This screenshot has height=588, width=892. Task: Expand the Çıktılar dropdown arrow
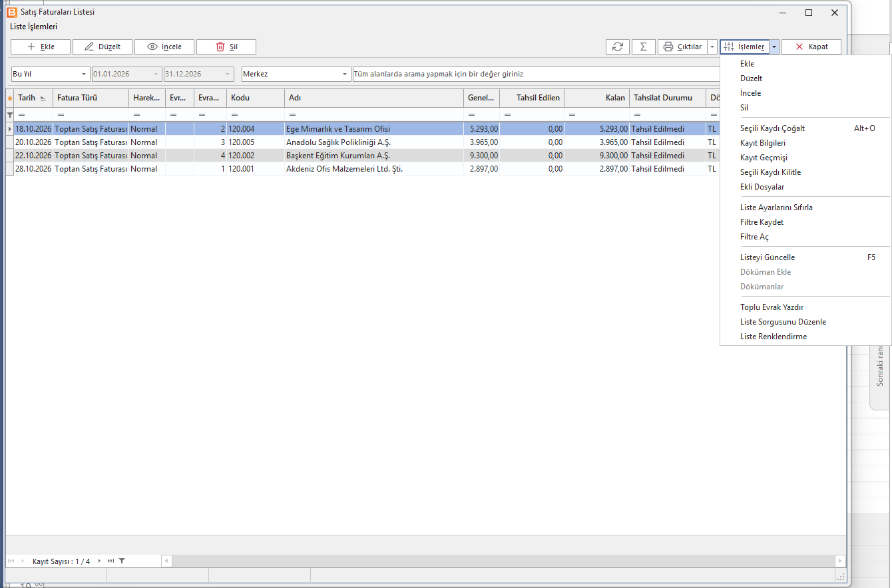coord(712,47)
